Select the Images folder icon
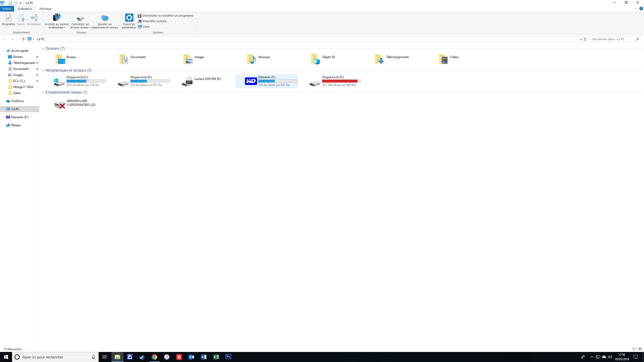The image size is (644, 362). coord(188,59)
